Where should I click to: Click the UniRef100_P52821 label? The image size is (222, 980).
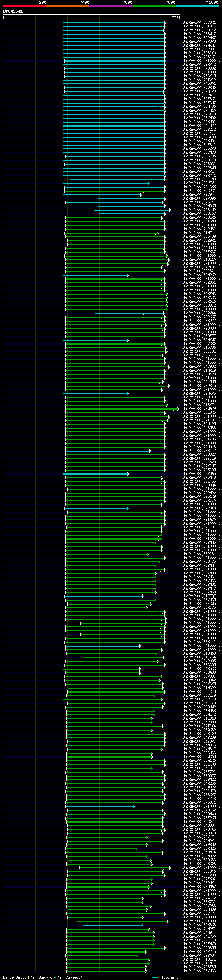[199, 271]
